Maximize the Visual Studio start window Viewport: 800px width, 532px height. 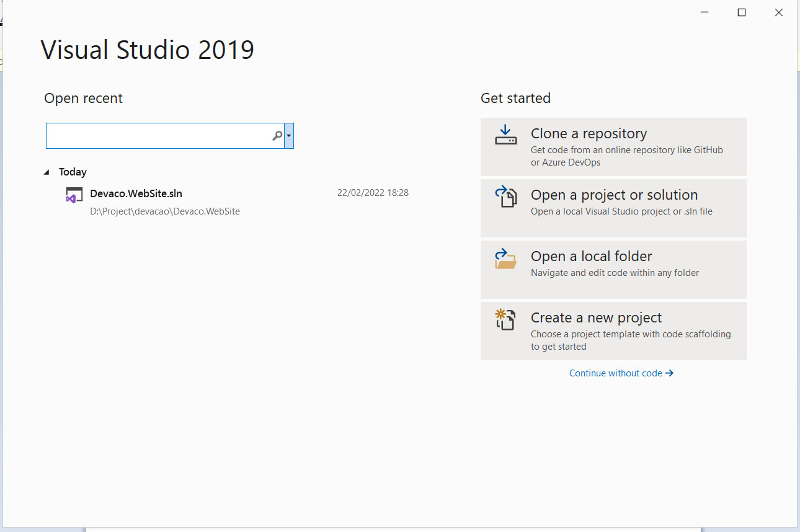742,12
